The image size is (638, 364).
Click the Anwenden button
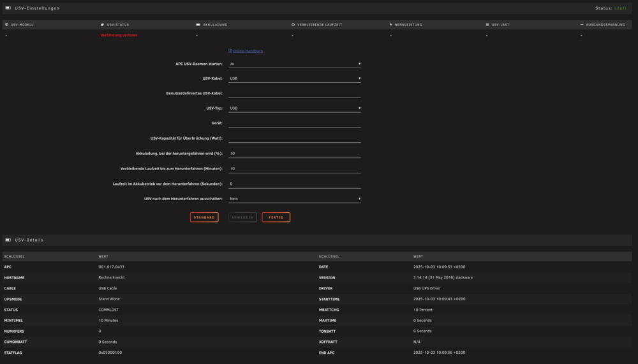pyautogui.click(x=242, y=217)
